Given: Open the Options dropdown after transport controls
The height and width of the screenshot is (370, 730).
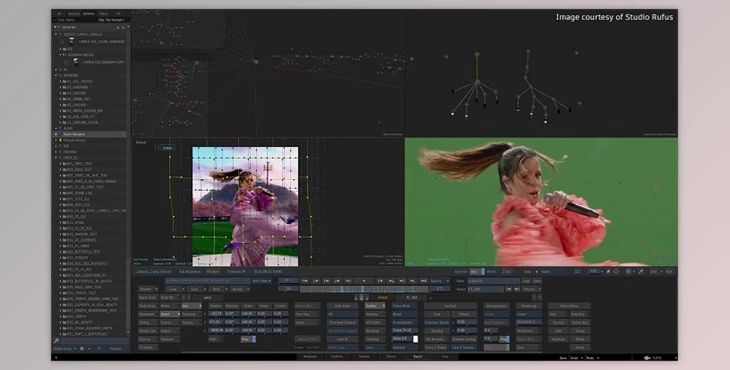Looking at the screenshot, I should (x=439, y=281).
